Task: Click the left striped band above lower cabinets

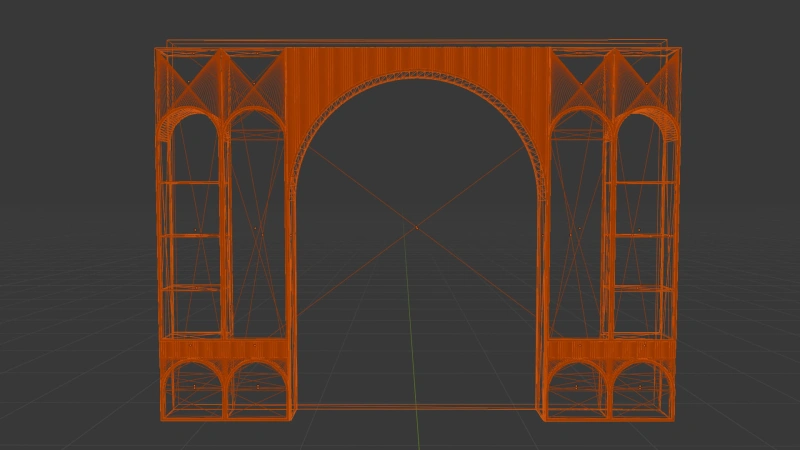Action: point(226,349)
